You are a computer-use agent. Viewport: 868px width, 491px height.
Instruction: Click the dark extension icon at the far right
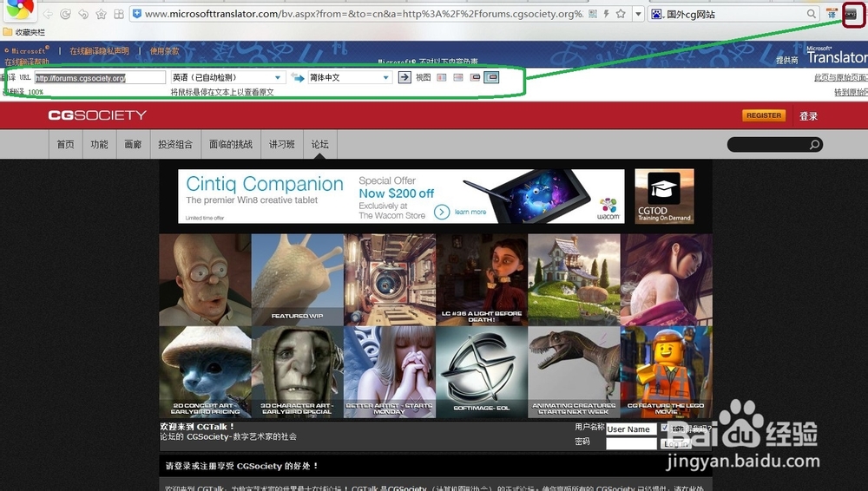click(851, 15)
